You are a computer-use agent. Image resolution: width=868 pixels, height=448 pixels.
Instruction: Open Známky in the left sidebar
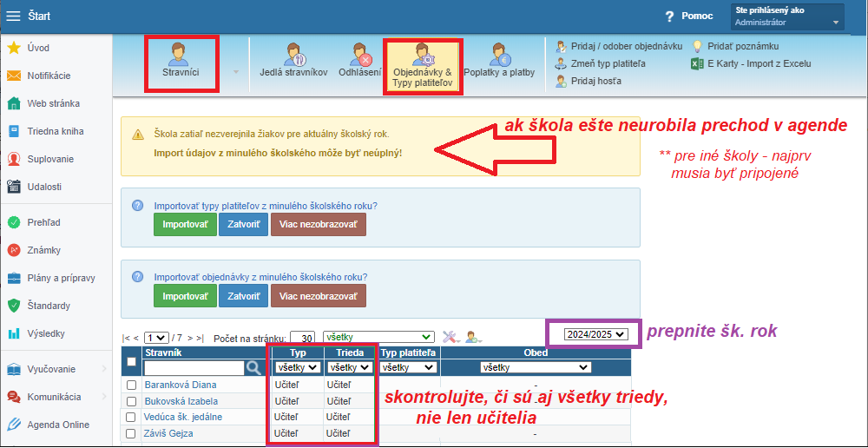(43, 250)
